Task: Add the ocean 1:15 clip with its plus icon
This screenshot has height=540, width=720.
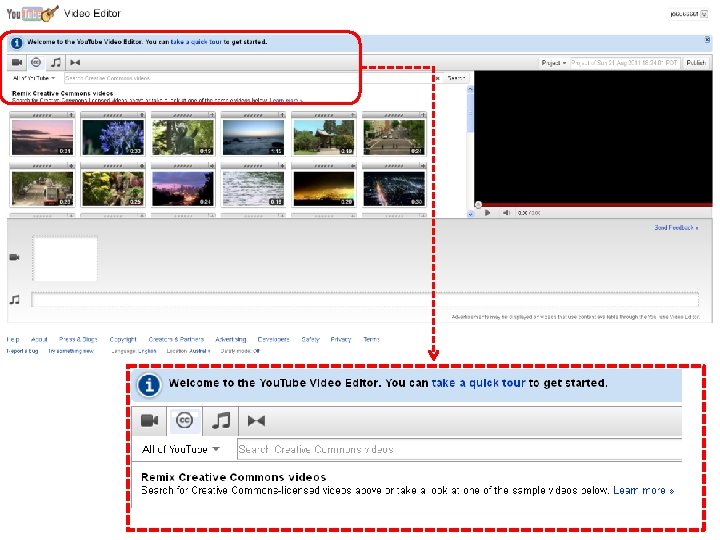Action: pyautogui.click(x=282, y=115)
